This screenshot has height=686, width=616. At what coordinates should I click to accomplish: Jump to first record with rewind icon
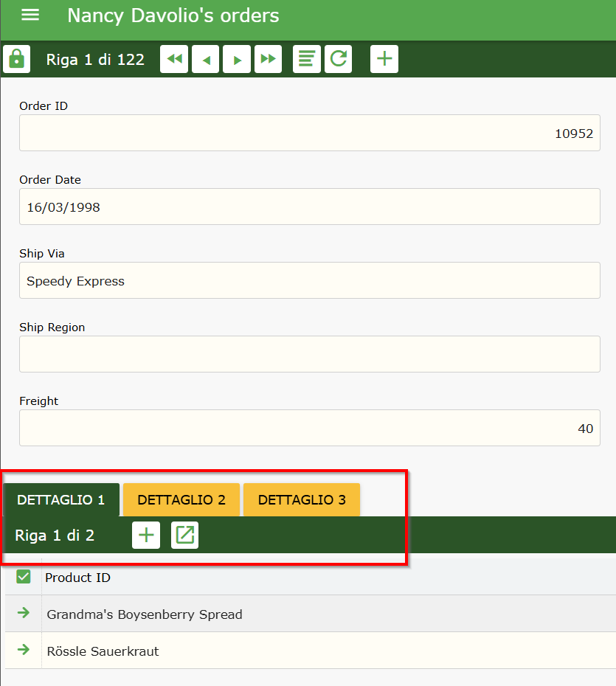[x=174, y=59]
